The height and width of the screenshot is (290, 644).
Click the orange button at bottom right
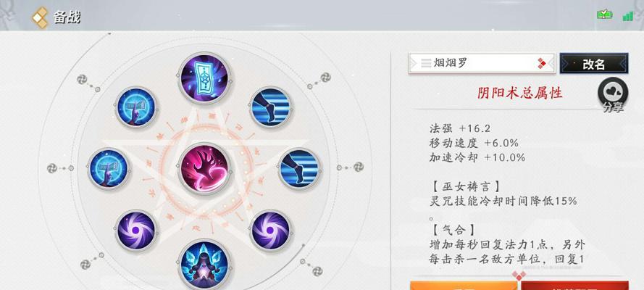coord(464,286)
